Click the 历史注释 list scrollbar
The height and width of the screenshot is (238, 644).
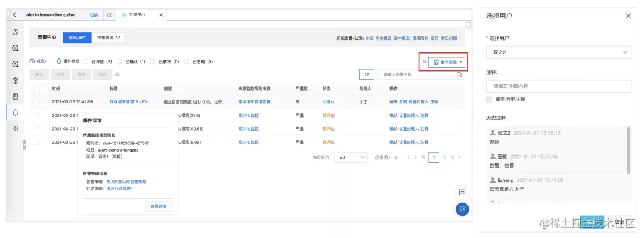(629, 150)
